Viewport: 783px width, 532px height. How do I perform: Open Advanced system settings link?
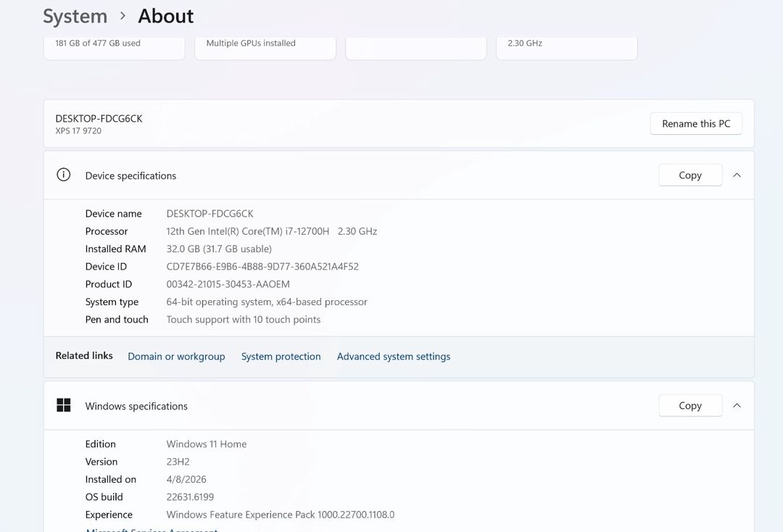(x=394, y=357)
